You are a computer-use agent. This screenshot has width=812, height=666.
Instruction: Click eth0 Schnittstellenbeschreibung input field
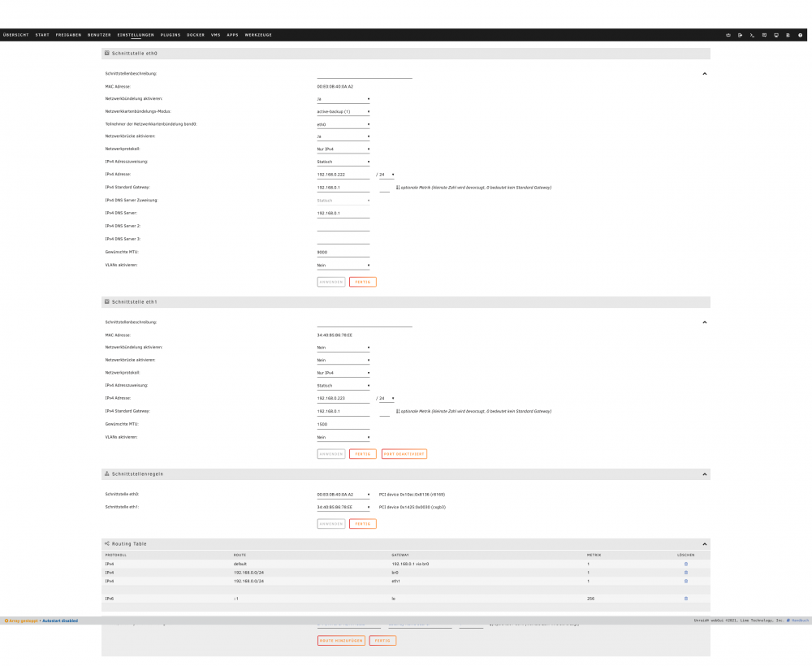click(x=365, y=74)
